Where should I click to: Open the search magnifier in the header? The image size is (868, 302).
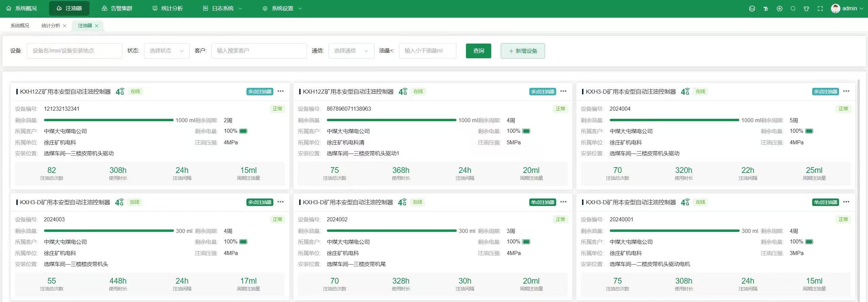coord(793,9)
